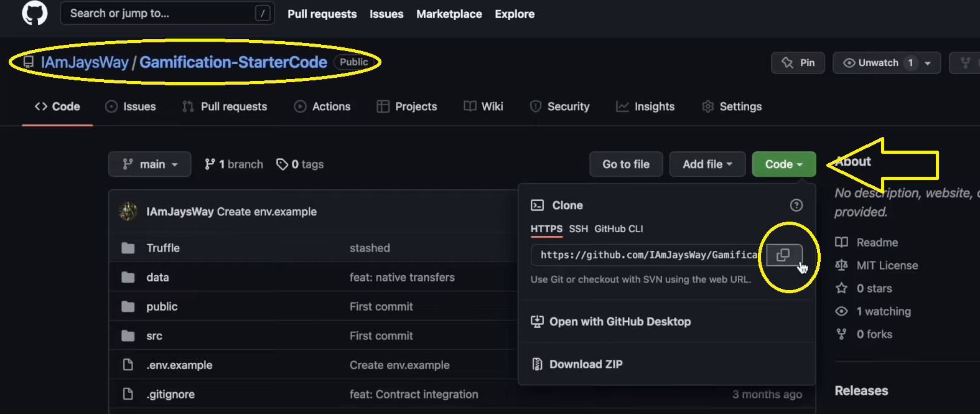Viewport: 980px width, 414px height.
Task: Click feat: Contract integration commit message
Action: pos(414,394)
